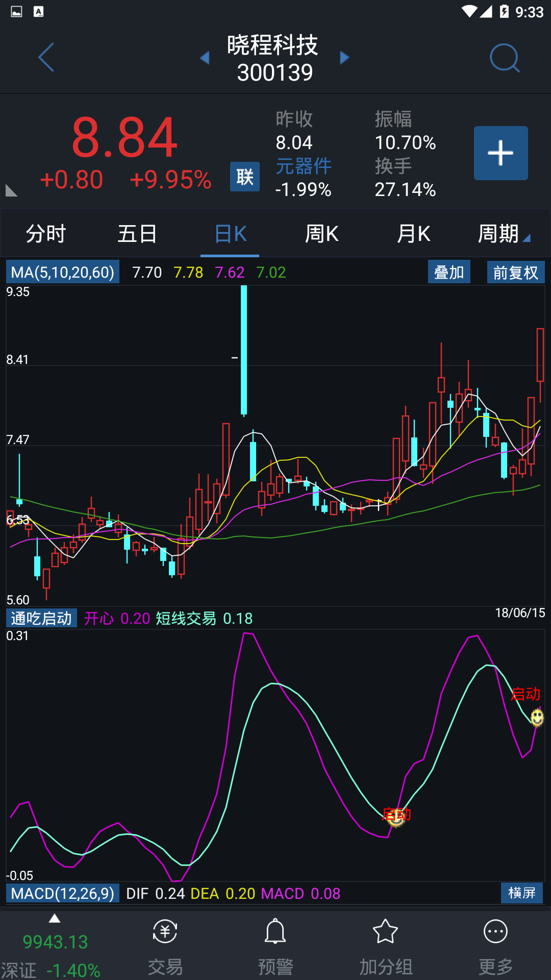Tap the chart date 18/06/15

(520, 613)
